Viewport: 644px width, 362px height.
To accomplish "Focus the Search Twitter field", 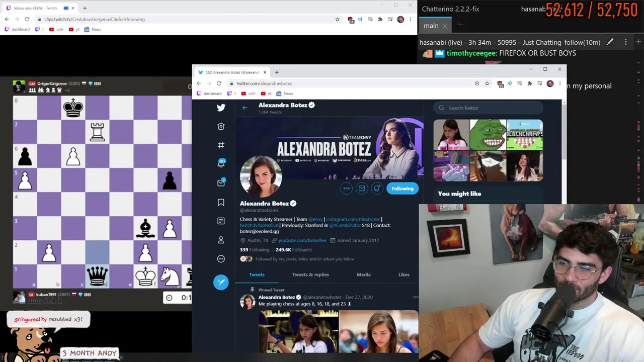I will coord(489,108).
